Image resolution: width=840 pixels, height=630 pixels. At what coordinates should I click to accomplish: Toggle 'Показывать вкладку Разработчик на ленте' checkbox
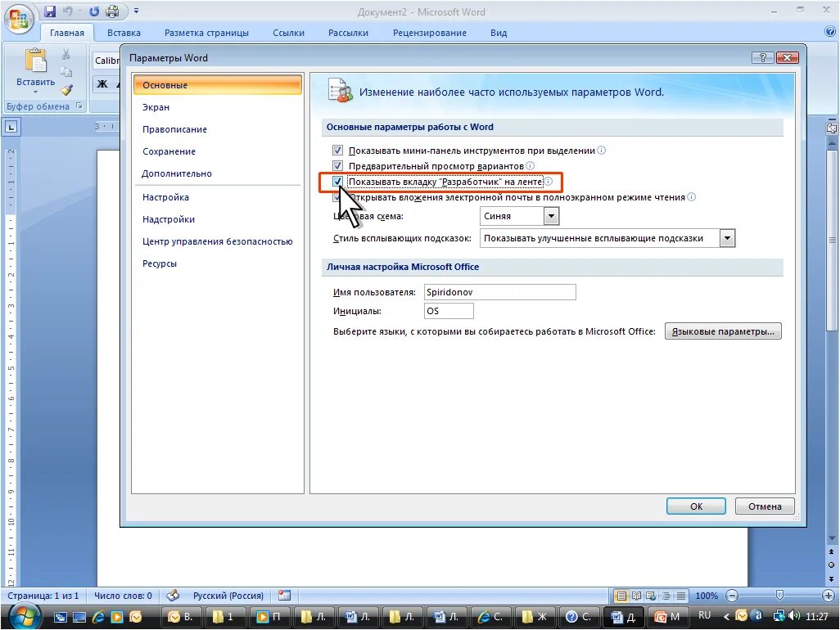click(x=337, y=182)
